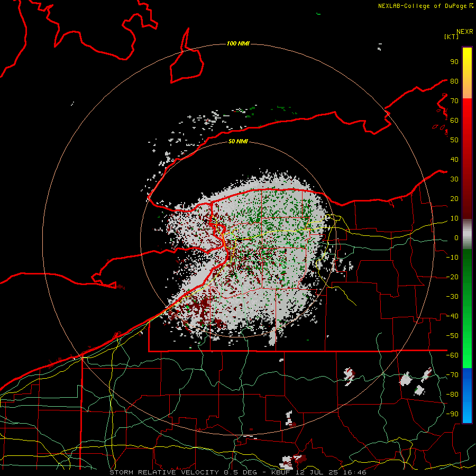Click the blue bottom segment of color bar
476x476 pixels.
[467, 396]
